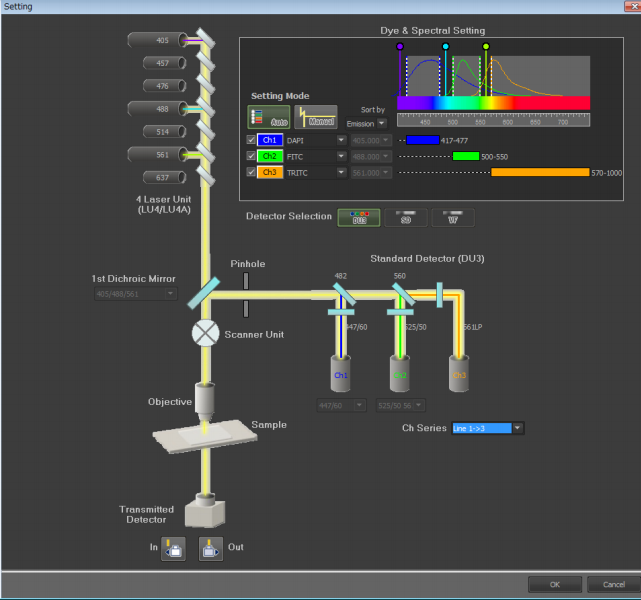
Task: Select the 561 nm laser
Action: coord(158,154)
